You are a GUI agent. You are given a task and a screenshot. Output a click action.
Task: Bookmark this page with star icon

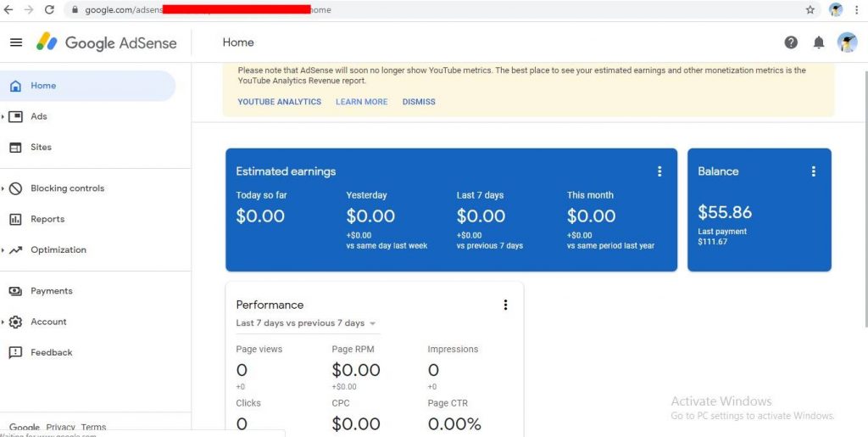tap(810, 9)
